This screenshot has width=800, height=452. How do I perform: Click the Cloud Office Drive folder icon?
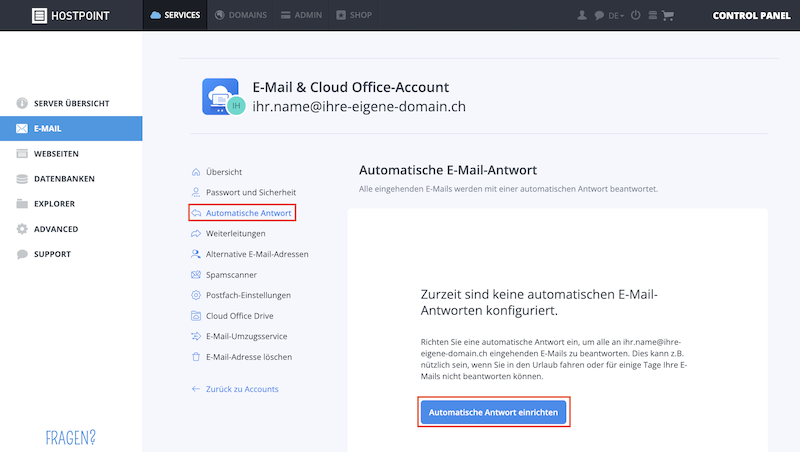pos(196,316)
